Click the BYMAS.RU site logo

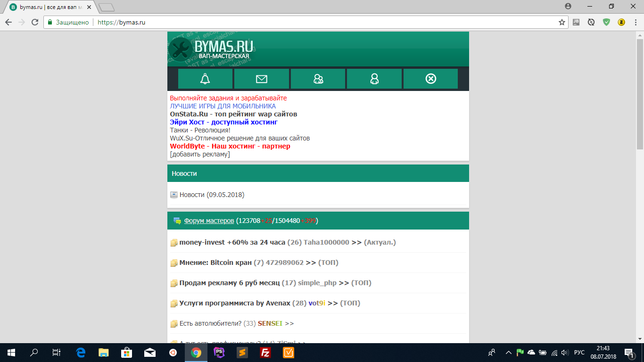pyautogui.click(x=212, y=49)
